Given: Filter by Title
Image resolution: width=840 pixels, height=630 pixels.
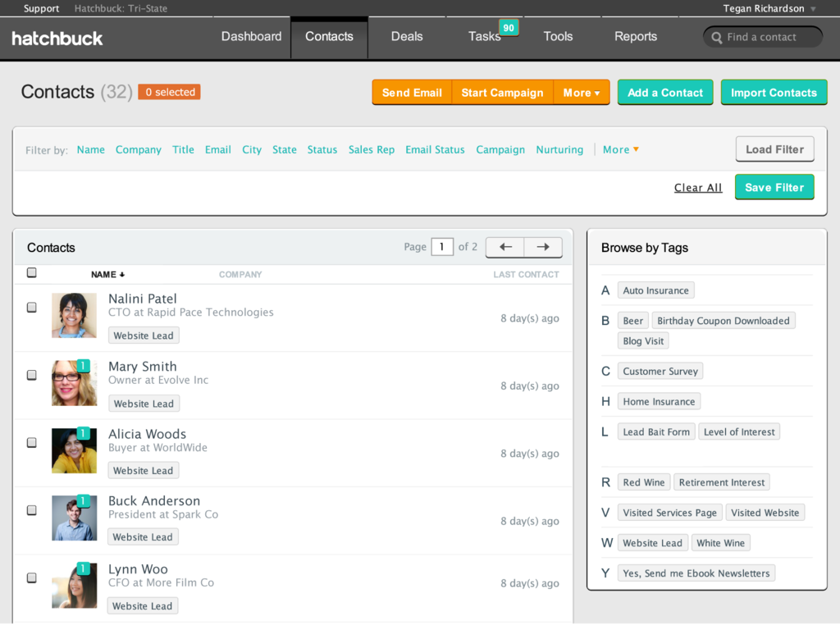Looking at the screenshot, I should point(183,150).
